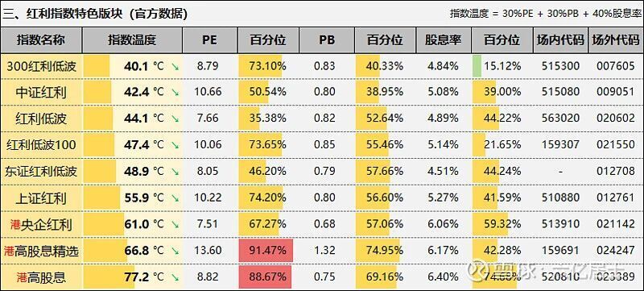The width and height of the screenshot is (644, 291).
Task: Click the trend arrow in 中证红利 row
Action: [x=175, y=93]
